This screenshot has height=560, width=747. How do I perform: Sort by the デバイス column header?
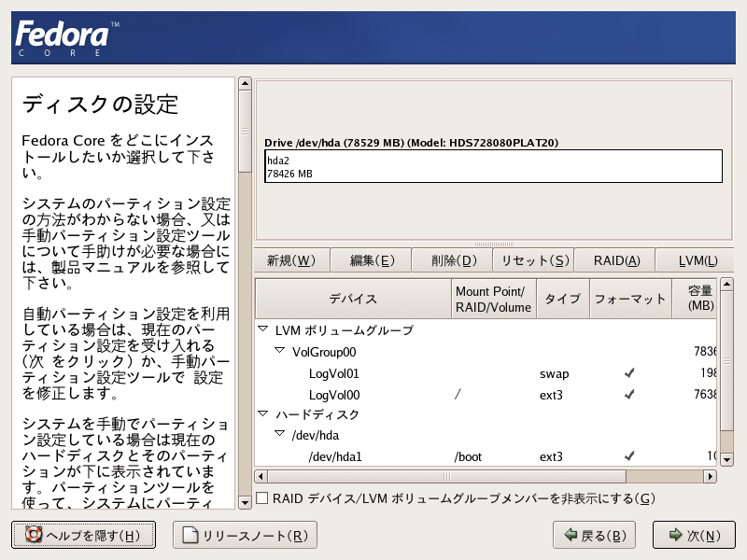click(x=353, y=299)
